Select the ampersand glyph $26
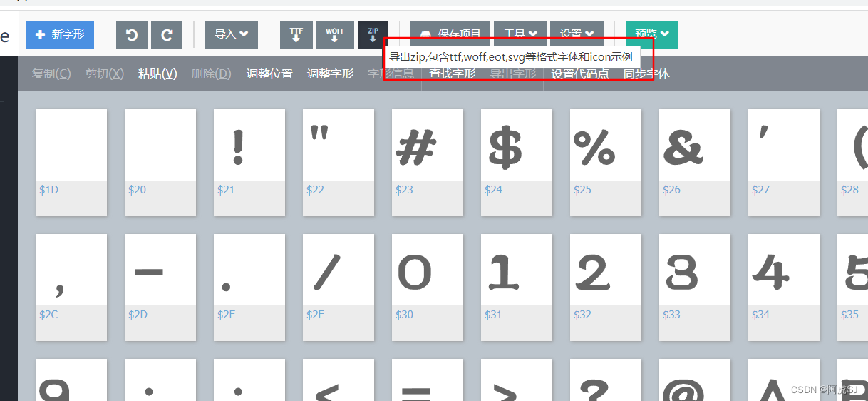The height and width of the screenshot is (401, 868). [695, 163]
